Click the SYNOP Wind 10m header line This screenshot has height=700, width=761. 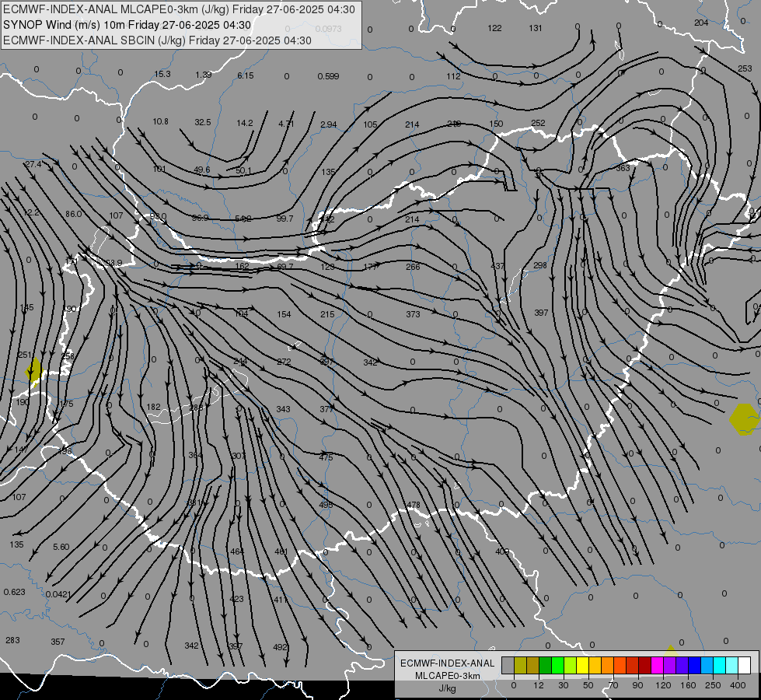(x=127, y=25)
